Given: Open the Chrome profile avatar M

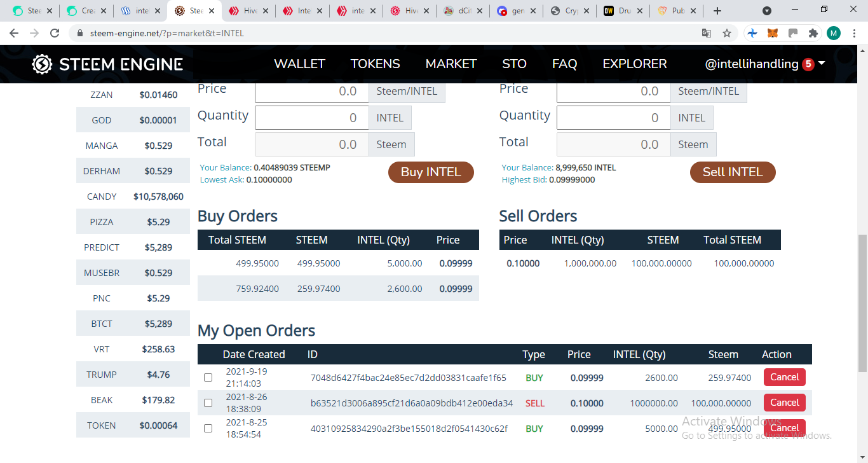Looking at the screenshot, I should 834,33.
